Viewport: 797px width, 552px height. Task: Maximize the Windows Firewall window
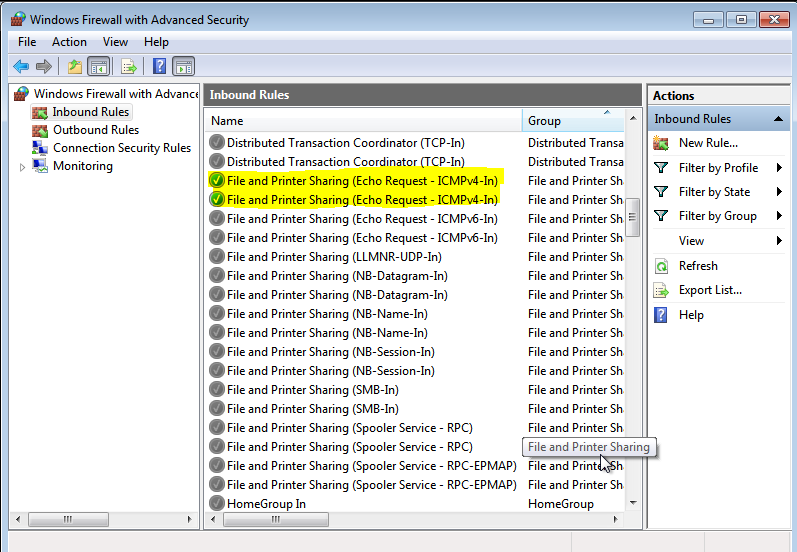pos(741,20)
